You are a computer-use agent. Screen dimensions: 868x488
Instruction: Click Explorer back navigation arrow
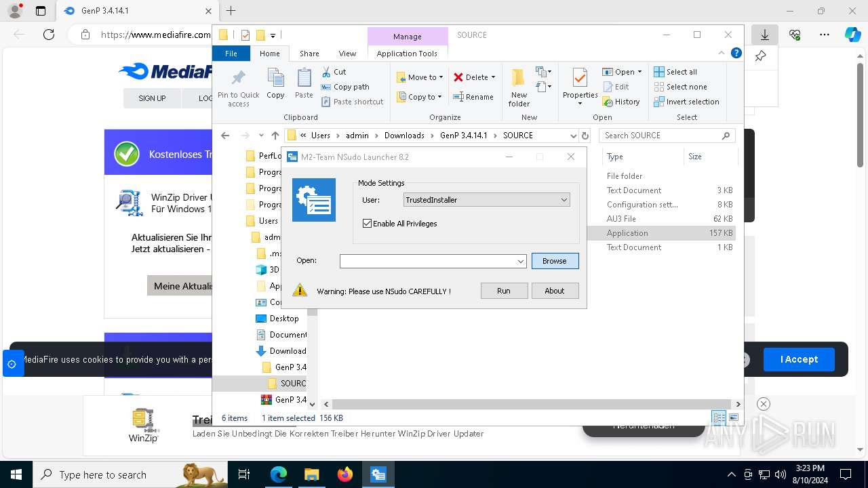coord(225,136)
